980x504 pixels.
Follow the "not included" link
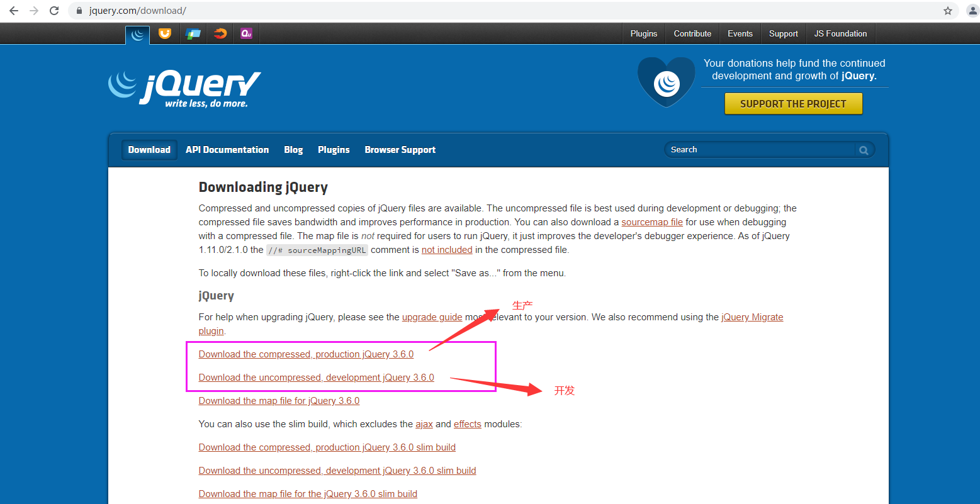(x=447, y=250)
